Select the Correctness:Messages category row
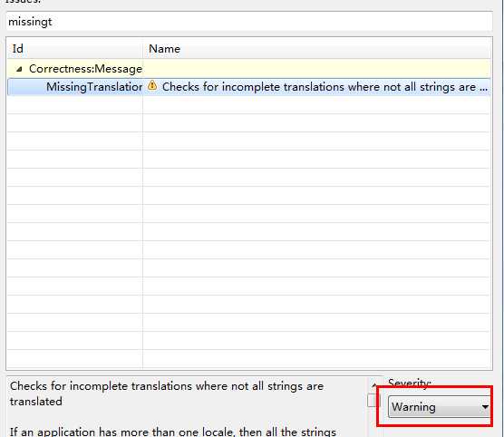The width and height of the screenshot is (504, 437). click(248, 69)
